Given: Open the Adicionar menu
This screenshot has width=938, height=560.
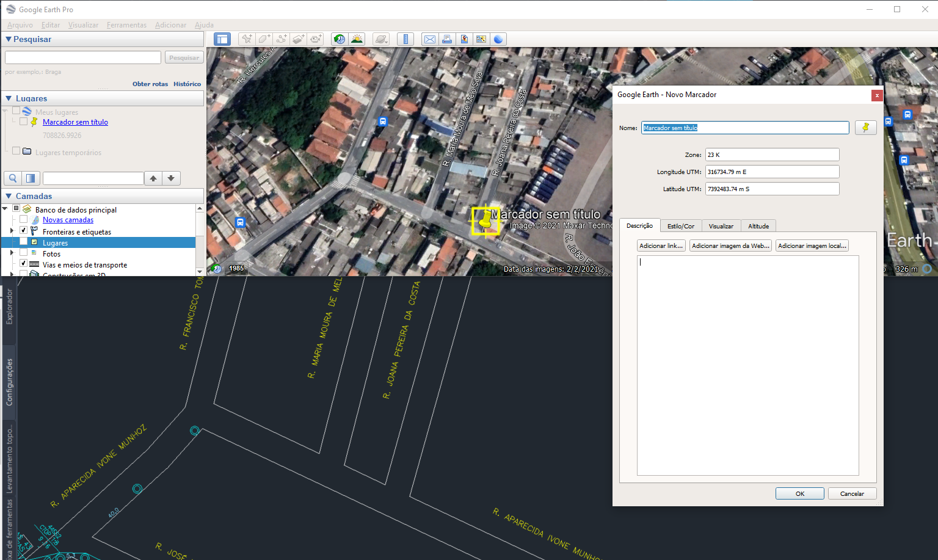Looking at the screenshot, I should point(170,25).
